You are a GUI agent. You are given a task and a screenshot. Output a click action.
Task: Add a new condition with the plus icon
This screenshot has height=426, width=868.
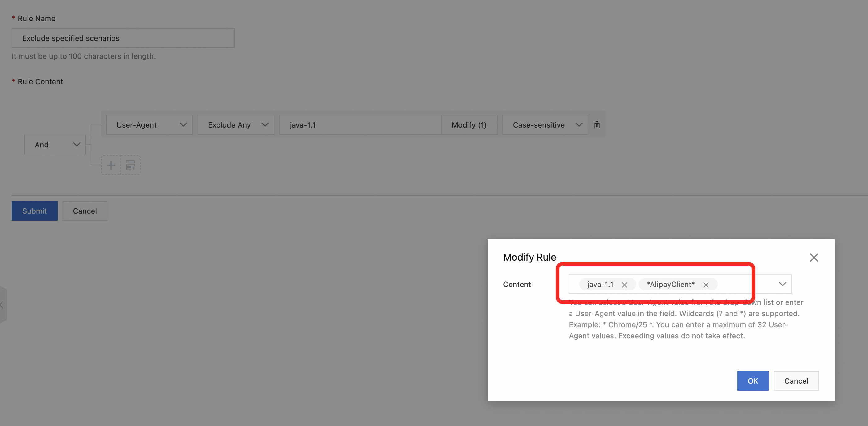(111, 165)
